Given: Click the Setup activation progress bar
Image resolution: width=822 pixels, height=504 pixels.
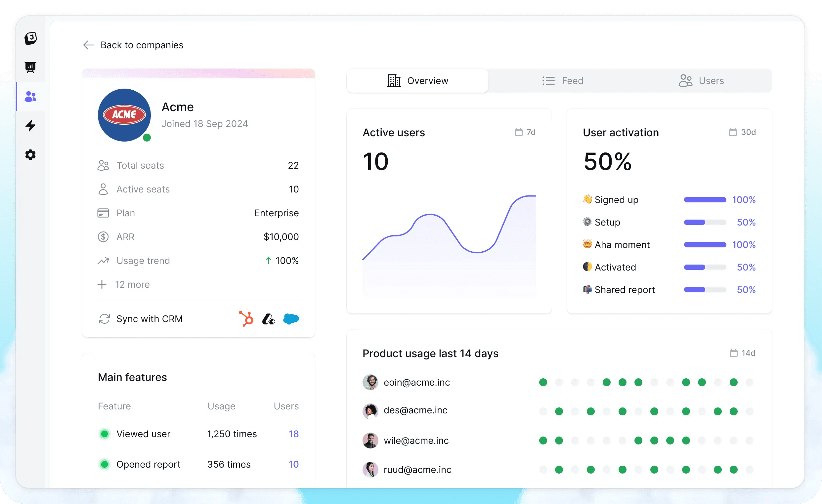Looking at the screenshot, I should click(x=705, y=222).
